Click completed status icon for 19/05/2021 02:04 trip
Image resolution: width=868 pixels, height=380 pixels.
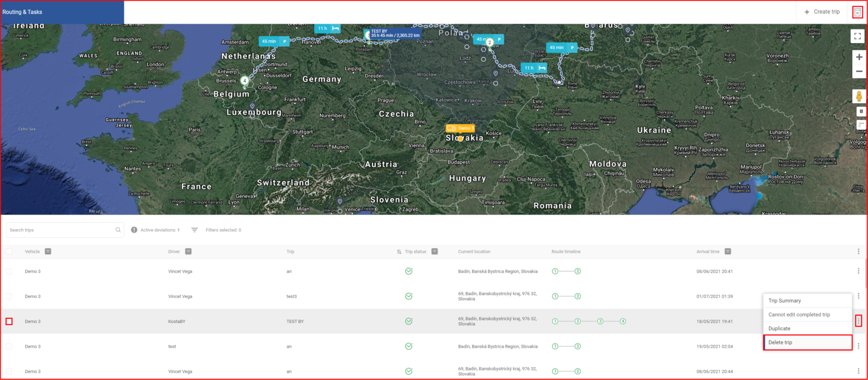pos(409,346)
